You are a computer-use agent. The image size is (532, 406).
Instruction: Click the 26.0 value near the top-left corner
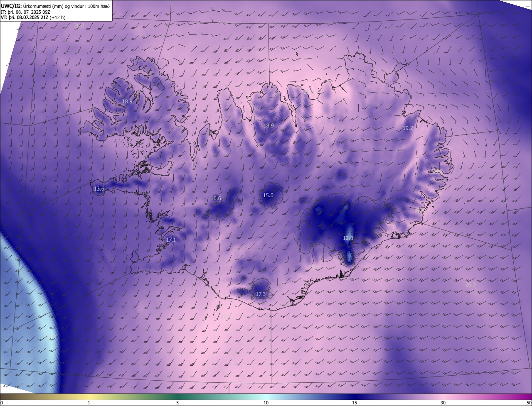(79, 26)
